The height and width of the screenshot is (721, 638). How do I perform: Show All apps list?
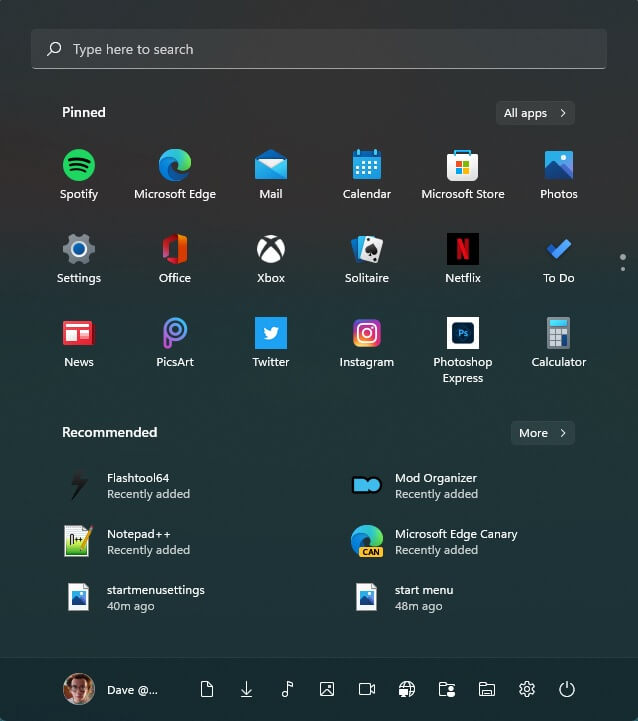(535, 113)
